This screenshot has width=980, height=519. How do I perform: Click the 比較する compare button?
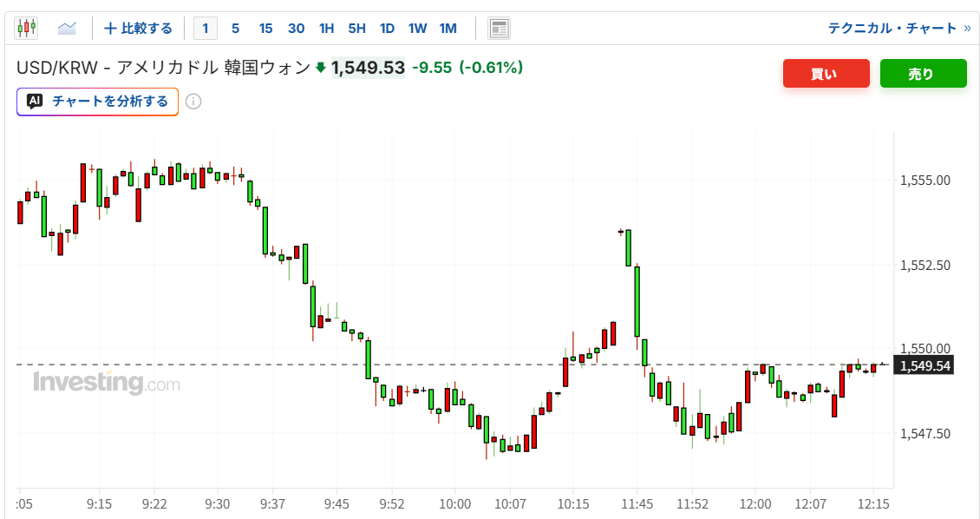point(138,28)
